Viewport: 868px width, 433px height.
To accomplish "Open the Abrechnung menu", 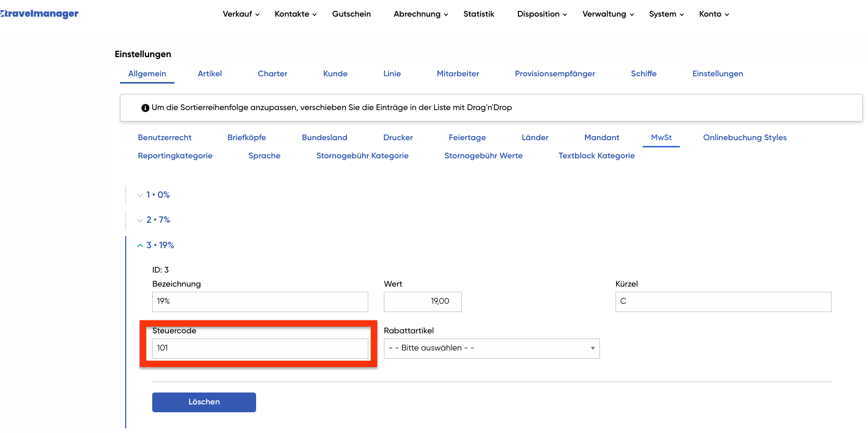I will 421,14.
